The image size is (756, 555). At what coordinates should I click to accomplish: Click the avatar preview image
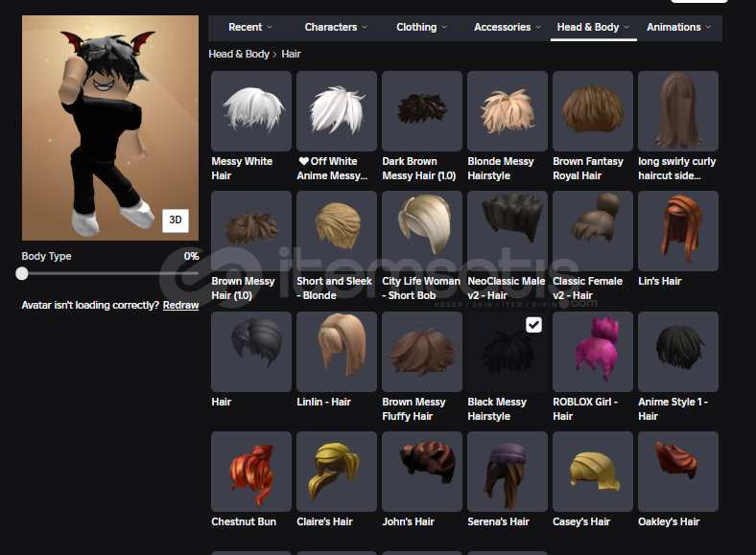point(110,128)
